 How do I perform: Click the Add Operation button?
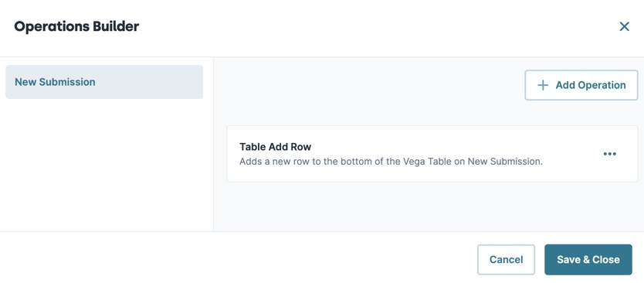pos(581,85)
